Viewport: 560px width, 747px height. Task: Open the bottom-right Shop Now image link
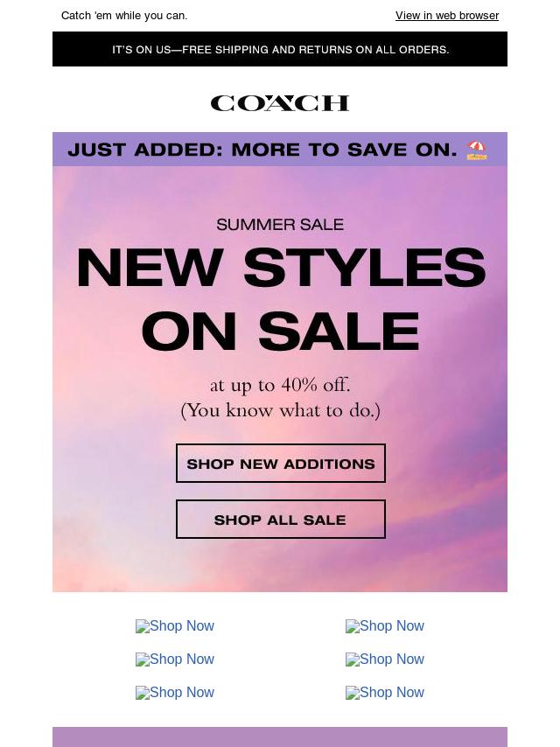point(385,693)
